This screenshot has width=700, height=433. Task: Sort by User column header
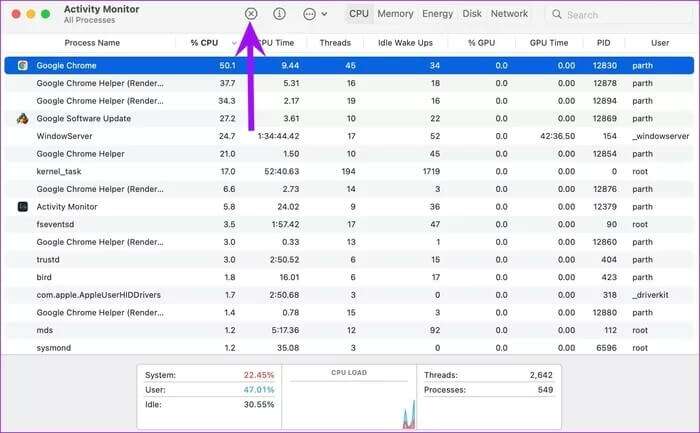pyautogui.click(x=660, y=43)
